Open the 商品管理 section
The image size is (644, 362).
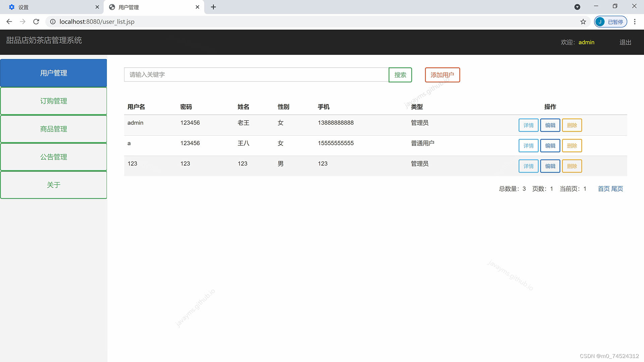coord(54,129)
